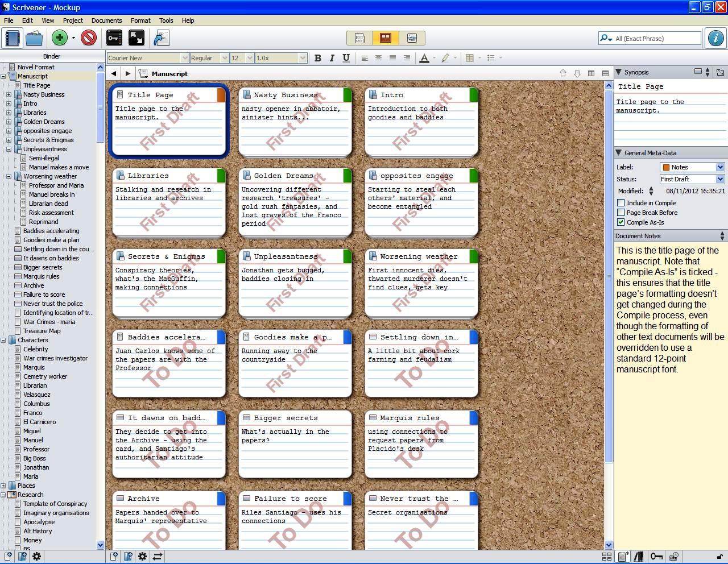Screen dimensions: 728x564
Task: Click the corkboard footer gear icon
Action: tap(142, 557)
